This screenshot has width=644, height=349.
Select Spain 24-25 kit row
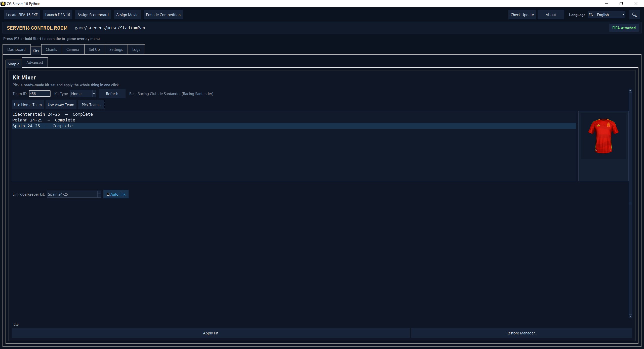294,126
